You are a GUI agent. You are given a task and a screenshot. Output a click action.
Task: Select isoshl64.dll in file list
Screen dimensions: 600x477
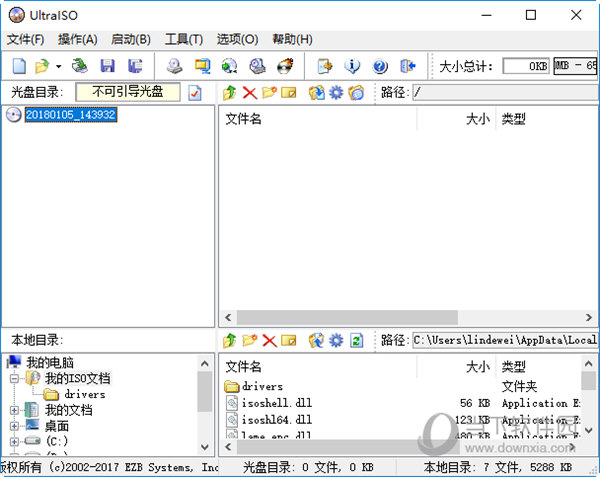coord(277,420)
